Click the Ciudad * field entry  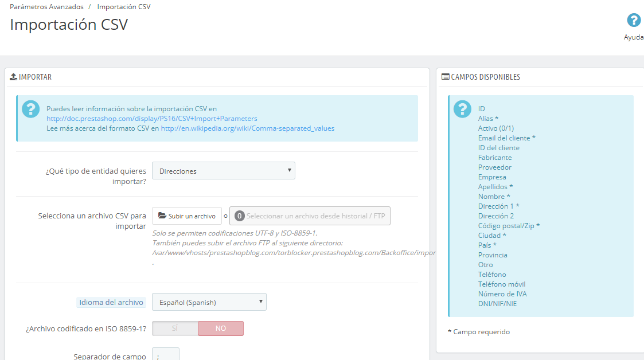click(492, 236)
